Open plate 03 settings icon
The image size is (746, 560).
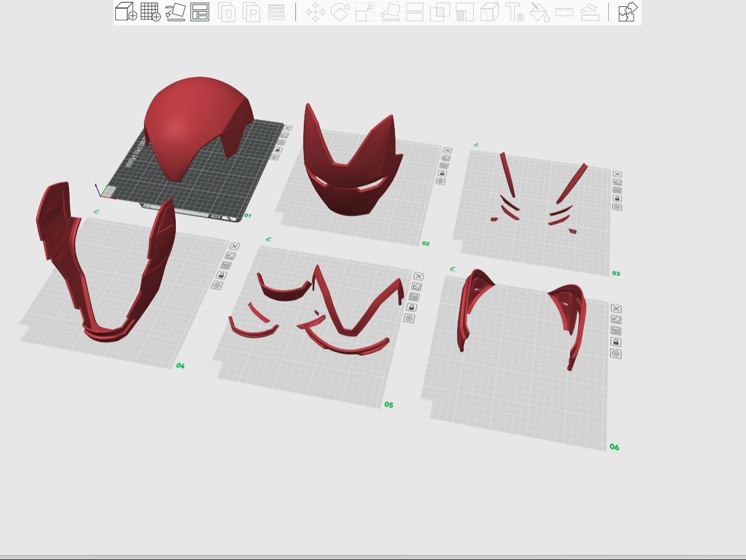617,207
